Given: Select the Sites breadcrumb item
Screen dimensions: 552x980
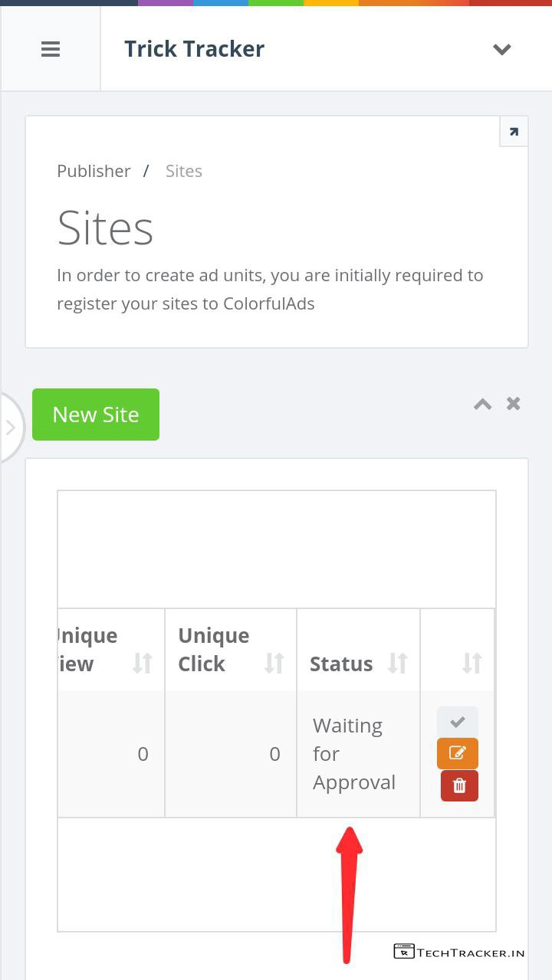Looking at the screenshot, I should 184,171.
